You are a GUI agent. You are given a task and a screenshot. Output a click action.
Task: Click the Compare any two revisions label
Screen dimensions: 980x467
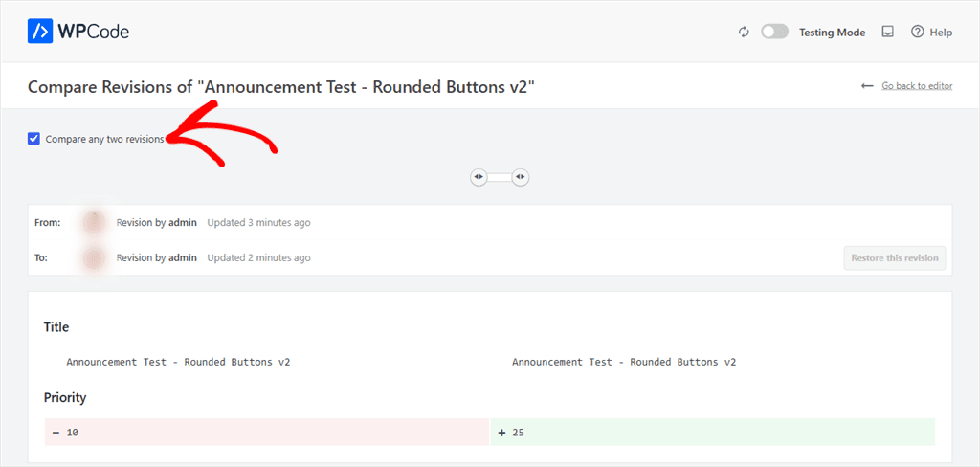pyautogui.click(x=104, y=139)
